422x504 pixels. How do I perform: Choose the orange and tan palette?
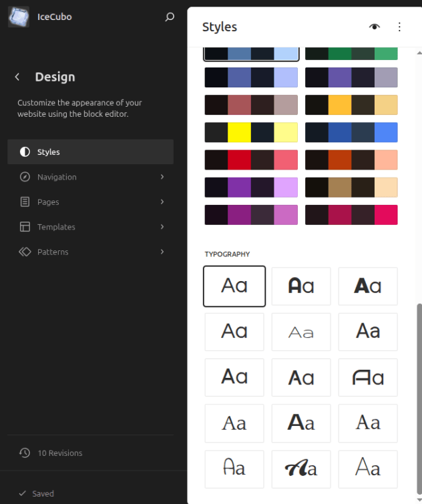point(351,105)
